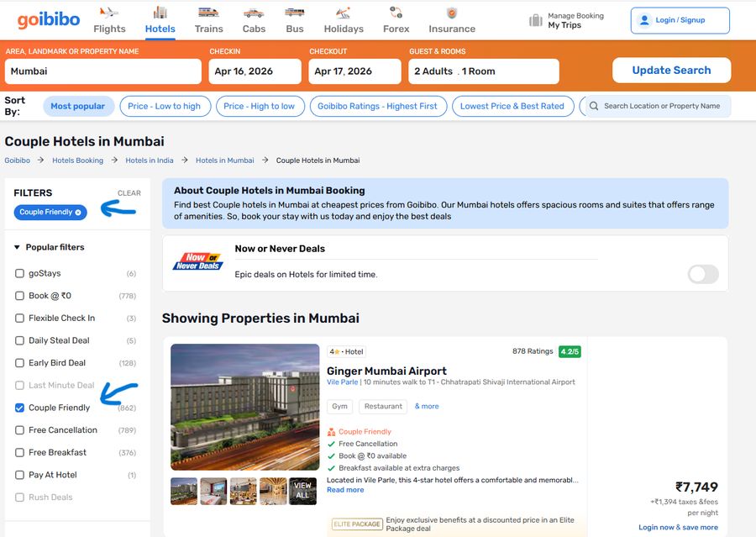756x537 pixels.
Task: Open Hotels Booking breadcrumb link
Action: 77,161
